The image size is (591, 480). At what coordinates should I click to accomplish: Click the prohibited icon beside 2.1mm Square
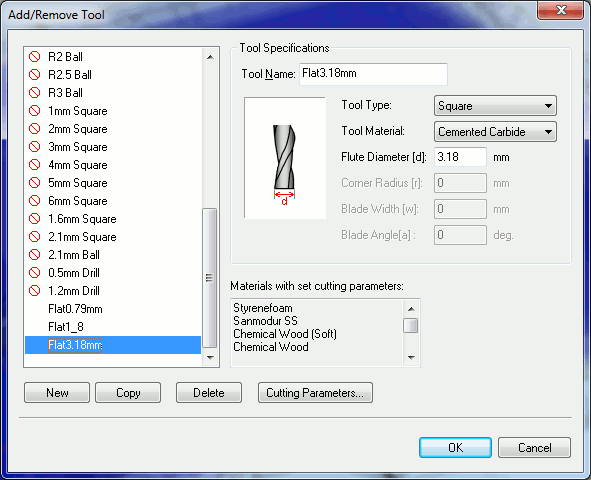(34, 237)
